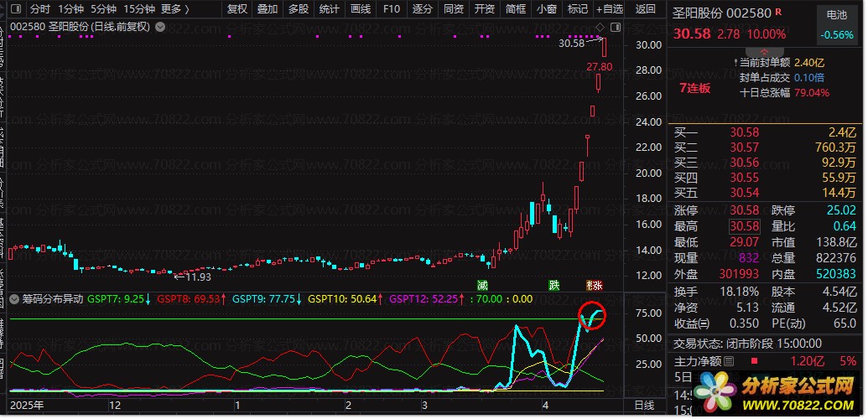Image resolution: width=868 pixels, height=419 pixels.
Task: Open the 复权 adjustment option
Action: click(236, 9)
